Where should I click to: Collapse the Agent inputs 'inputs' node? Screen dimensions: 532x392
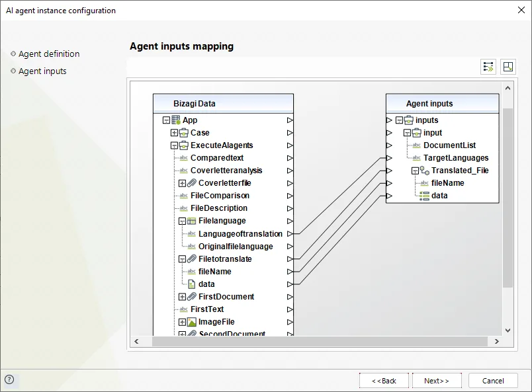coord(400,120)
